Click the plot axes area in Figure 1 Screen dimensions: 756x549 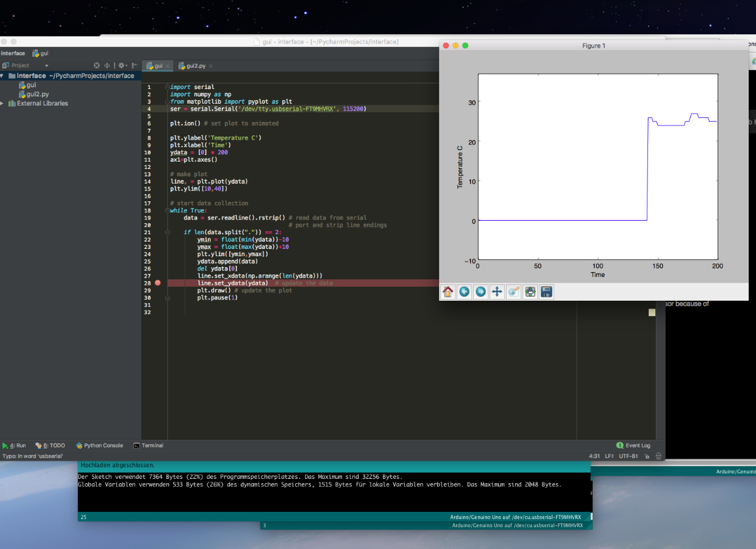(x=597, y=167)
